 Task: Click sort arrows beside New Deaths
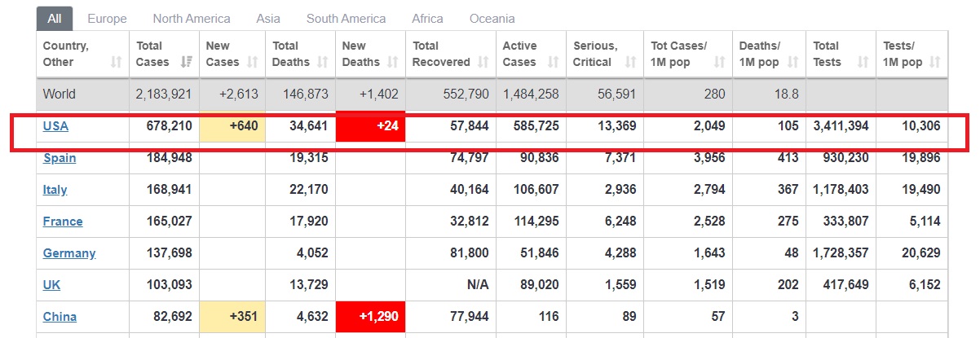[x=394, y=63]
